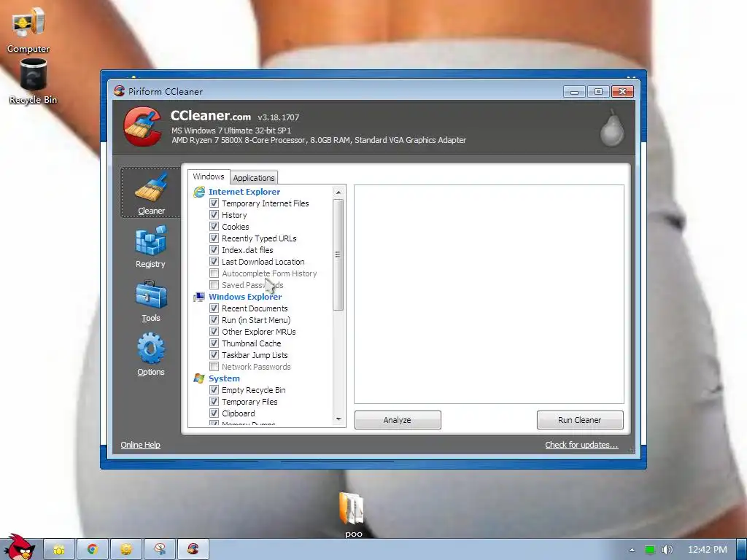Click the System category Windows flag icon
This screenshot has width=747, height=560.
[199, 378]
